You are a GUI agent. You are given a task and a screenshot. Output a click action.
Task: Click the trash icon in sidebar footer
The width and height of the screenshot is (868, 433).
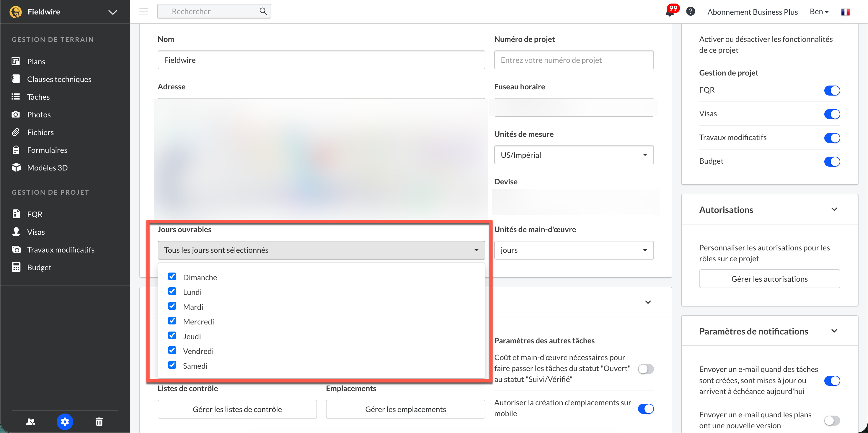tap(99, 421)
